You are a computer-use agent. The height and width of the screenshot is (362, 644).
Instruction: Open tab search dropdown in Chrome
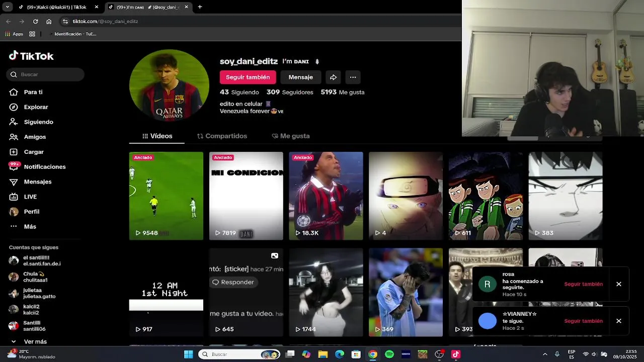click(7, 7)
